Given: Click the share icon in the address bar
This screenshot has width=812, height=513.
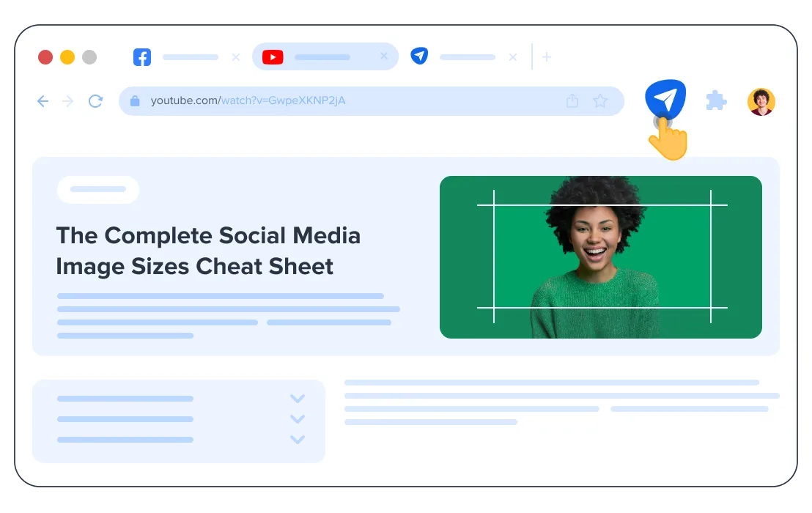Looking at the screenshot, I should (572, 100).
